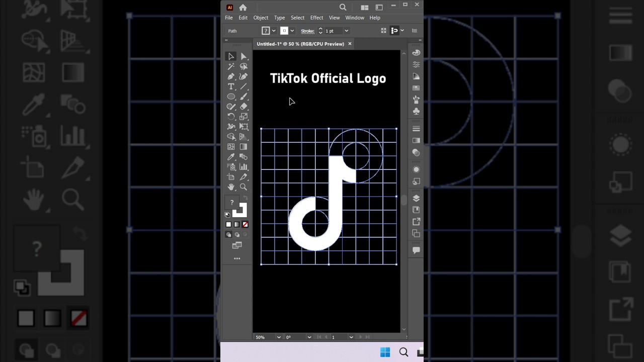644x362 pixels.
Task: Select the Scale tool
Action: (x=244, y=117)
